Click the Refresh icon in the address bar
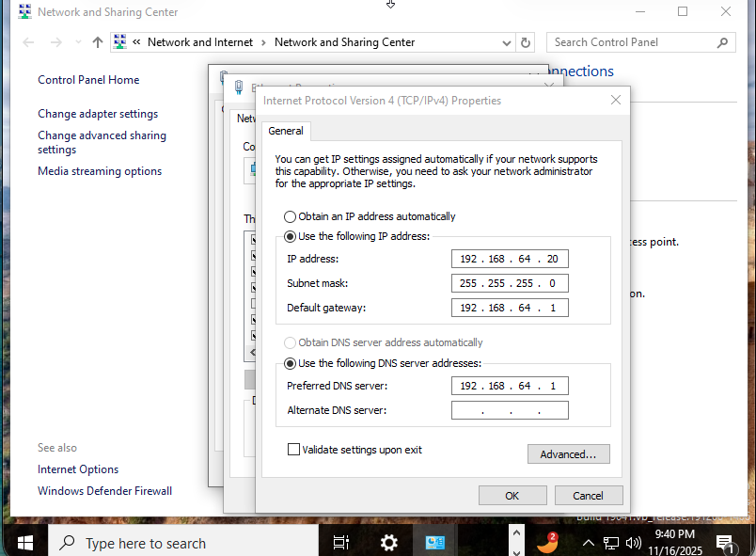The height and width of the screenshot is (556, 756). click(525, 41)
